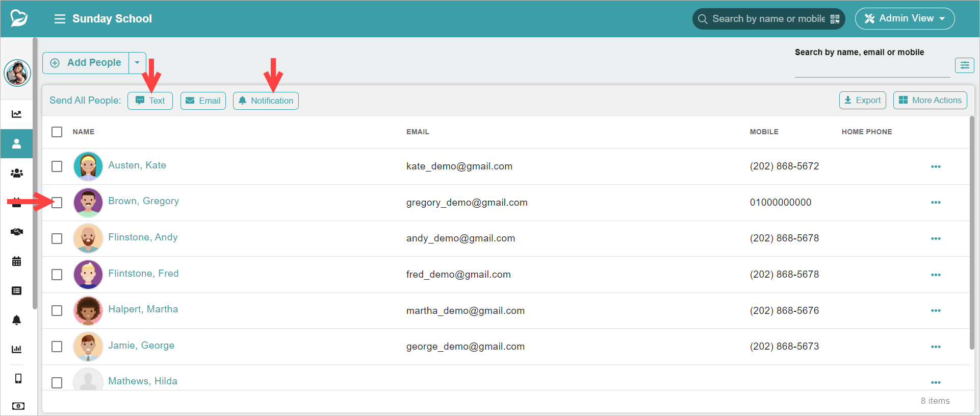Click the mobile number 01000000000

point(781,203)
